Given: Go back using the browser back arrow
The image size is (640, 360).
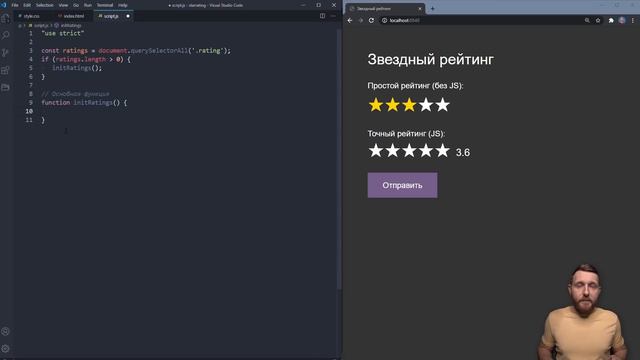Looking at the screenshot, I should click(x=350, y=20).
